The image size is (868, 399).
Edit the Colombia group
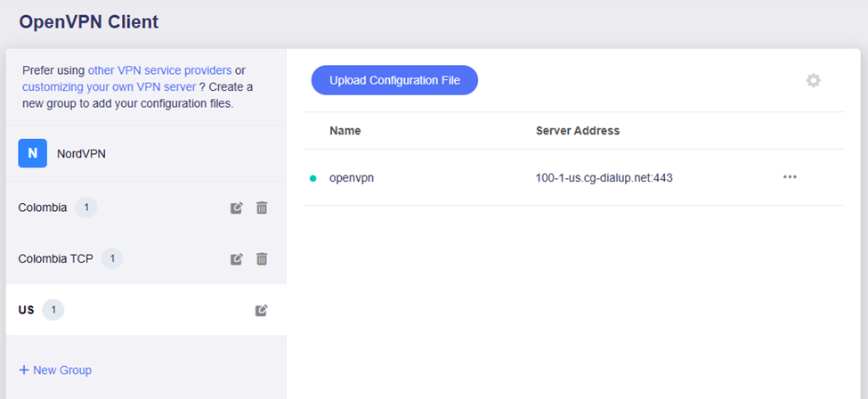237,208
